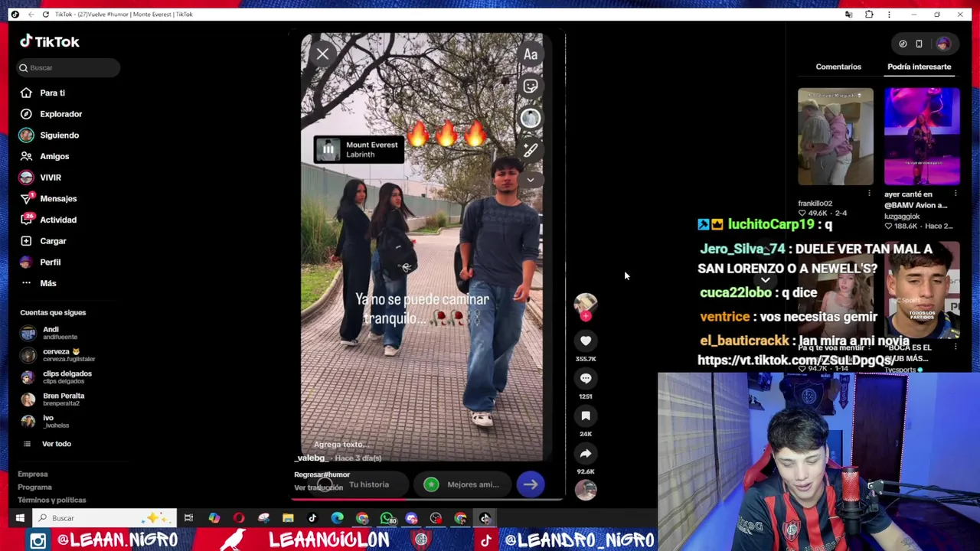Open Task View on the taskbar
Image resolution: width=980 pixels, height=551 pixels.
[x=188, y=518]
